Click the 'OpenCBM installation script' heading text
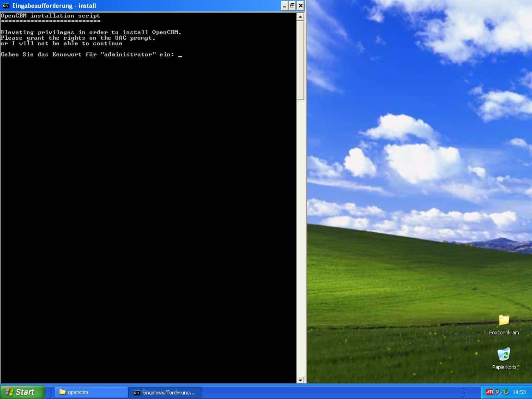The height and width of the screenshot is (399, 532). pos(50,16)
